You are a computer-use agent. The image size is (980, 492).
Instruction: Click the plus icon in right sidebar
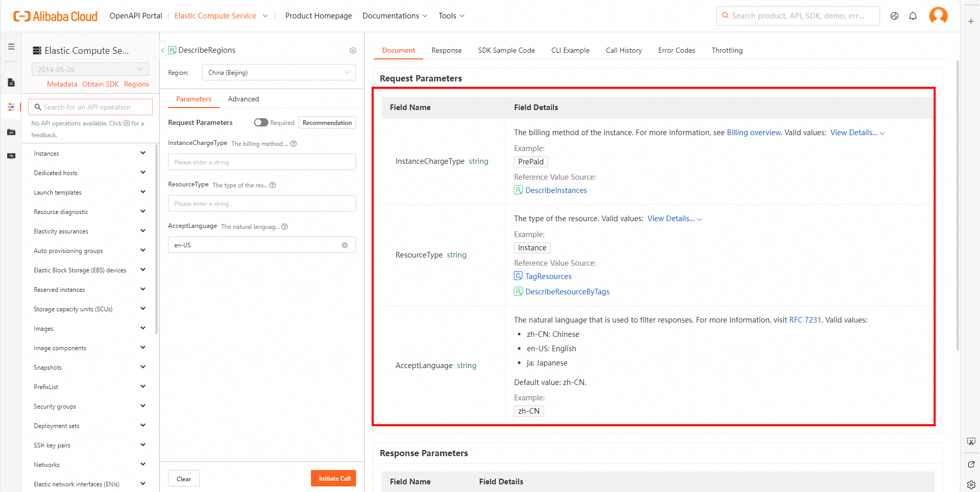(971, 21)
